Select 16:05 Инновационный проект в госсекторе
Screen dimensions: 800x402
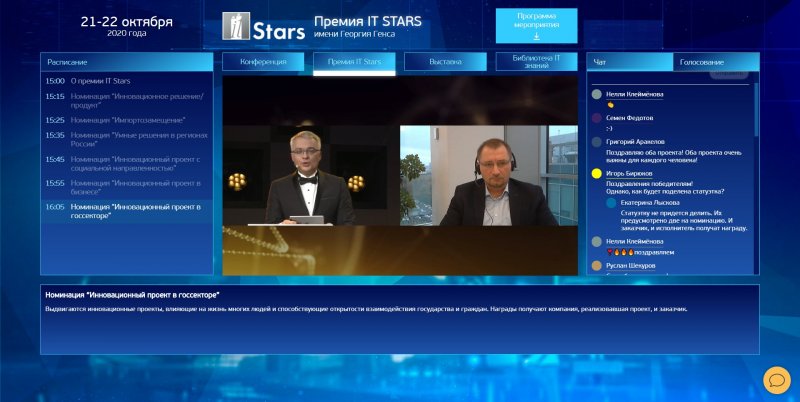click(x=127, y=211)
